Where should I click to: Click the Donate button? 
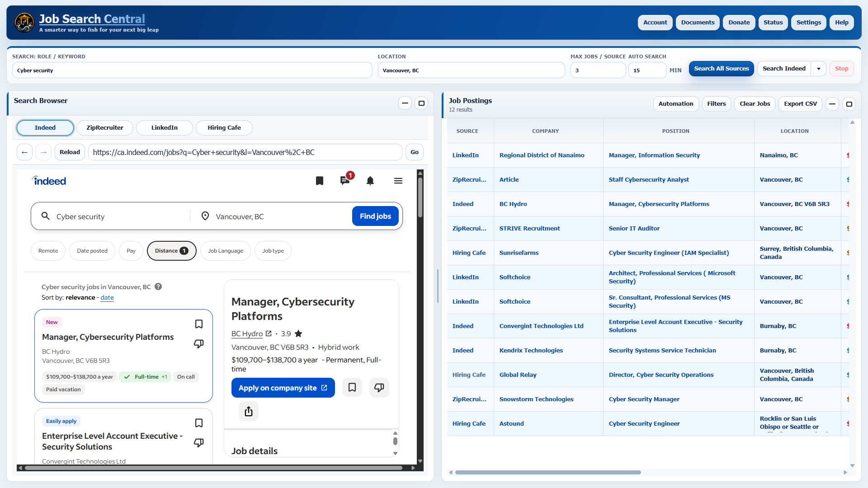pos(739,23)
